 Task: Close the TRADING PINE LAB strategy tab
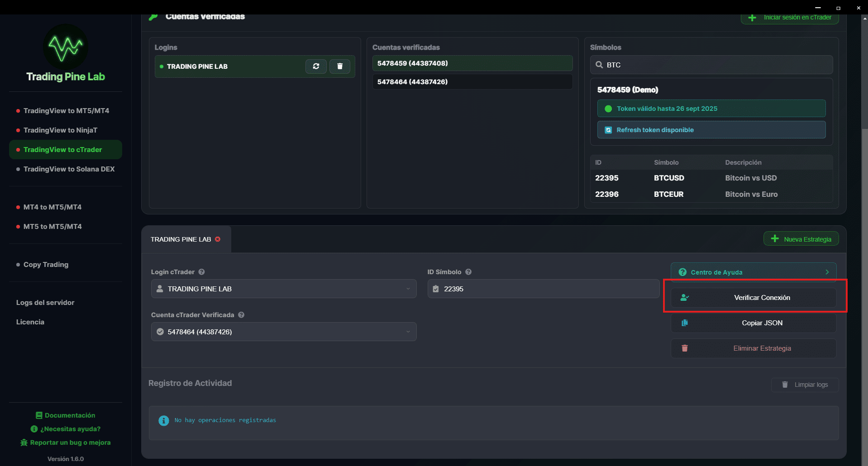tap(218, 239)
